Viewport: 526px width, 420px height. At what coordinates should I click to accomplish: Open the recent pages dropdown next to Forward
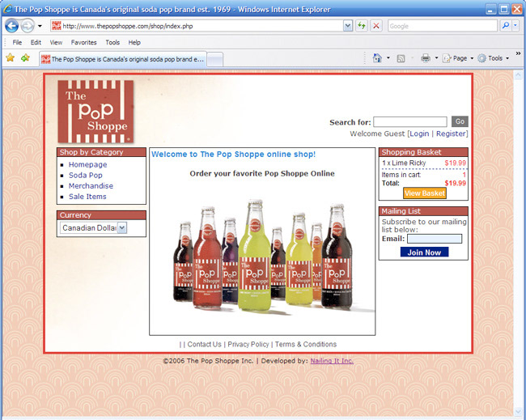(x=40, y=26)
